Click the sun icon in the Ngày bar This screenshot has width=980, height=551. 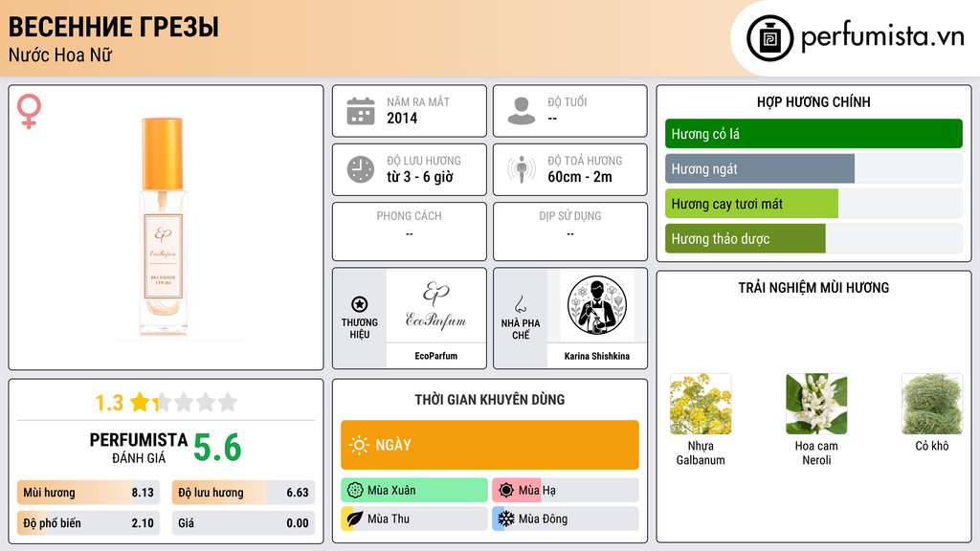(x=359, y=445)
